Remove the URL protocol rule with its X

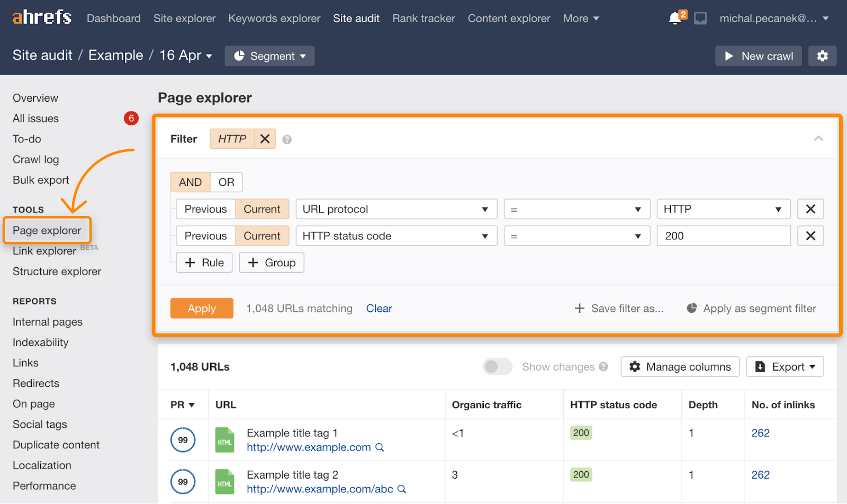coord(810,209)
